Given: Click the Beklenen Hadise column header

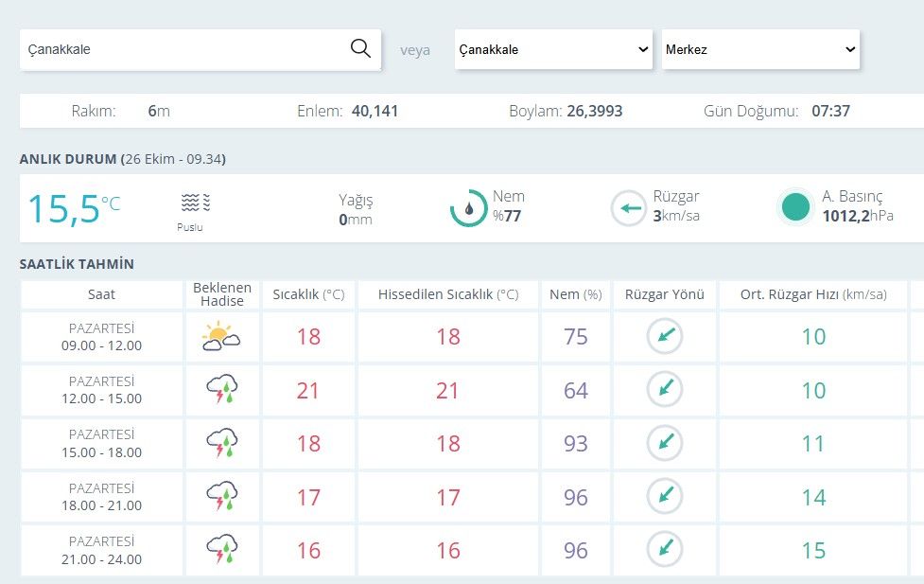Looking at the screenshot, I should point(222,294).
